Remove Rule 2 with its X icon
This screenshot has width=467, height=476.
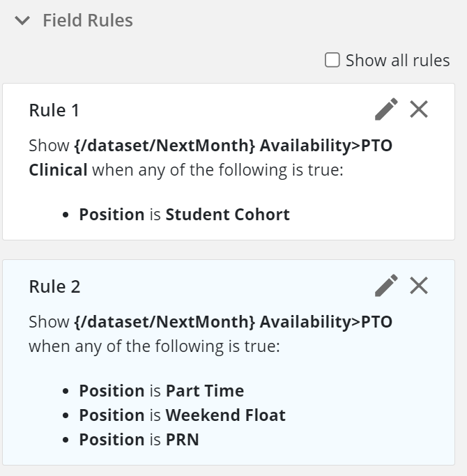[x=419, y=286]
